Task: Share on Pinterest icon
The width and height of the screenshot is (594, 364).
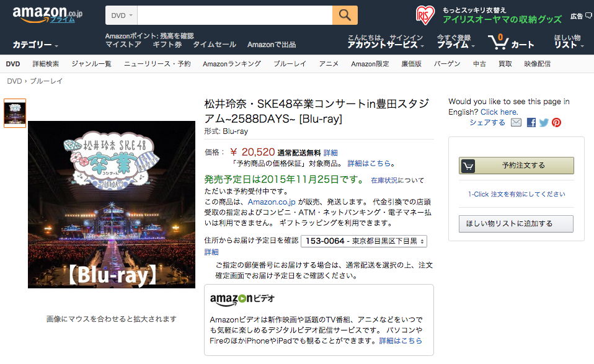Action: click(556, 122)
